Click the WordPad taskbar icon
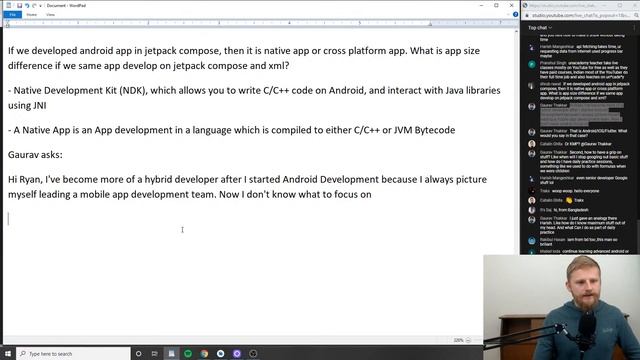 coord(171,353)
